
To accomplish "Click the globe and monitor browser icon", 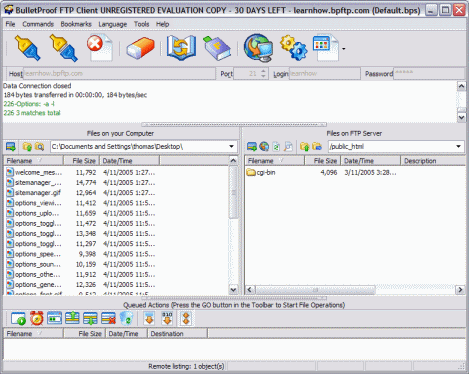I will point(258,48).
